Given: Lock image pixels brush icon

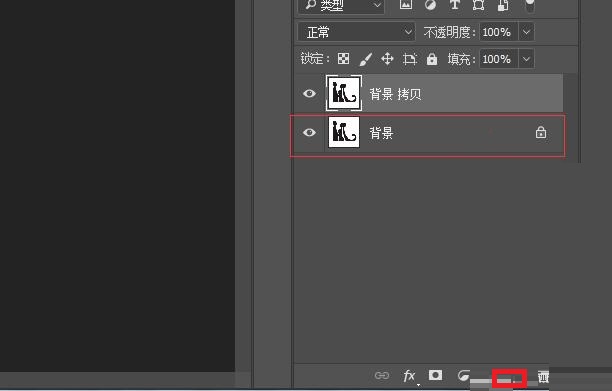Looking at the screenshot, I should [x=365, y=59].
